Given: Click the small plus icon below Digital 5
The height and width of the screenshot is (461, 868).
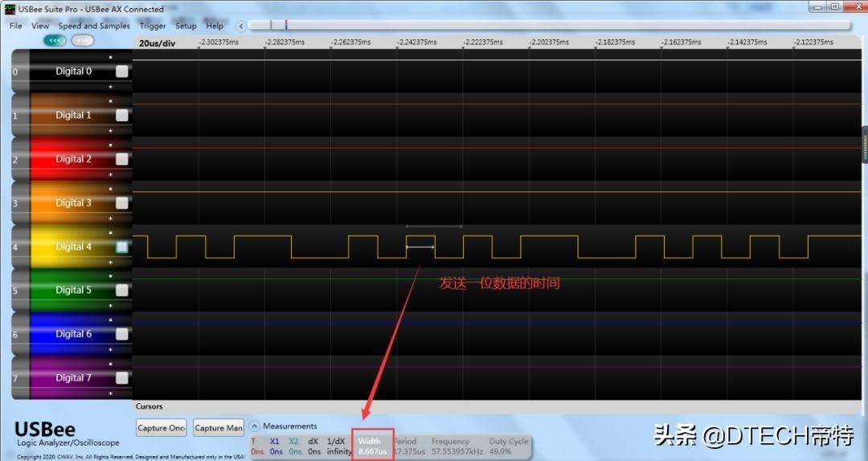Looking at the screenshot, I should [x=110, y=305].
